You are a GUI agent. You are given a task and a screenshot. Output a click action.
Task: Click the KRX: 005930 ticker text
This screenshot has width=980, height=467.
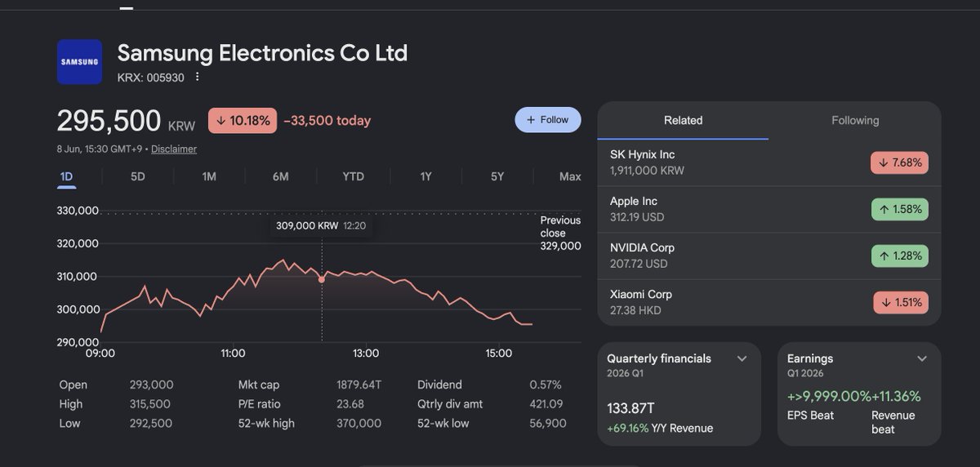[x=151, y=78]
